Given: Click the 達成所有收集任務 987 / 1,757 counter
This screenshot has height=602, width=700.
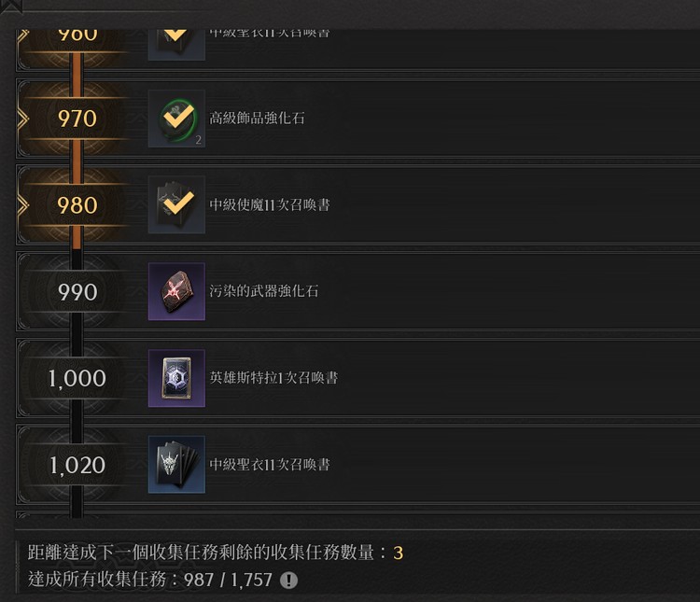Looking at the screenshot, I should click(150, 580).
